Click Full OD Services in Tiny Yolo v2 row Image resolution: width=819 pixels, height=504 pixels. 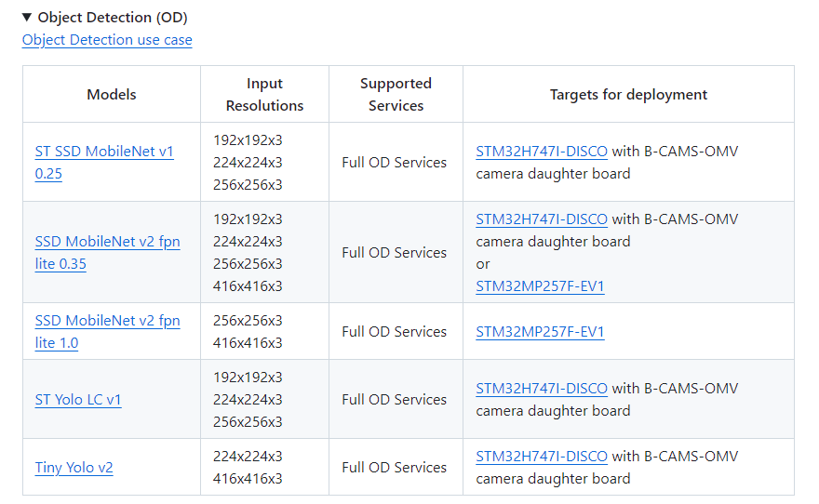pyautogui.click(x=395, y=468)
